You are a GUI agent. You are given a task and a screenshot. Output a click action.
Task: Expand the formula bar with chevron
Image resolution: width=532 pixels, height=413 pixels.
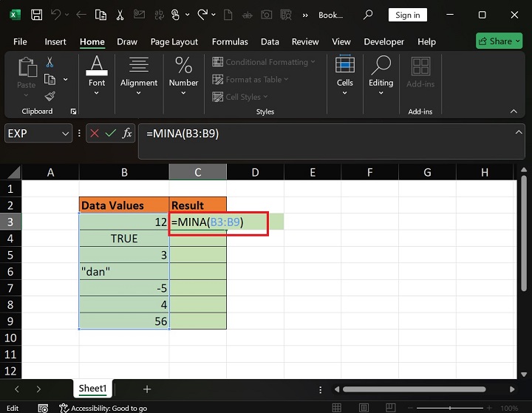coord(519,132)
